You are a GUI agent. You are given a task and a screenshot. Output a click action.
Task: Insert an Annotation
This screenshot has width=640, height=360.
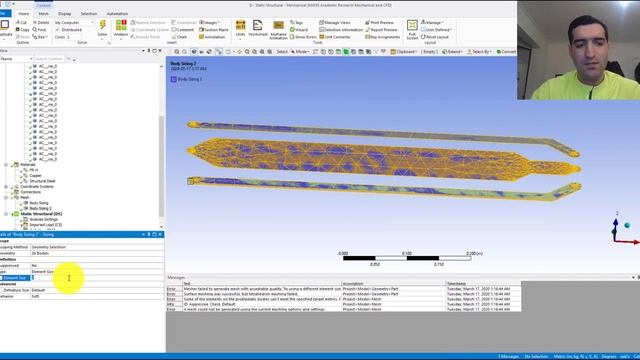[x=212, y=37]
